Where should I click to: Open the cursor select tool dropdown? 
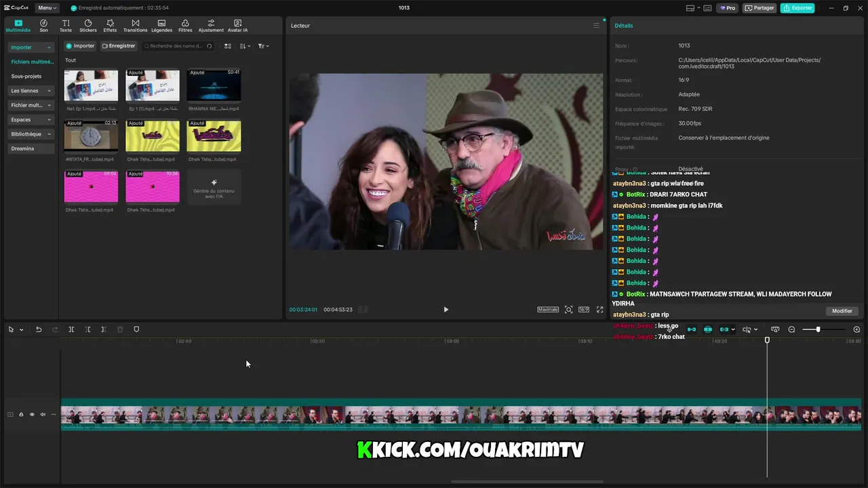[x=22, y=329]
